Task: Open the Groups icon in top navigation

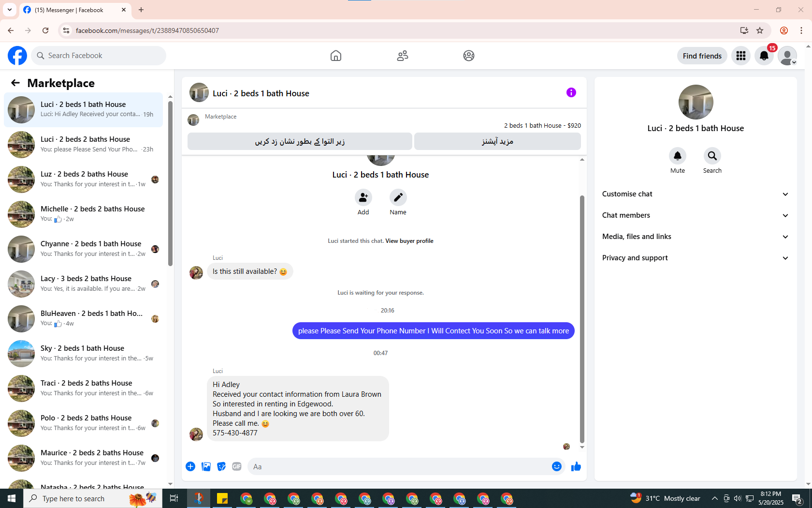Action: (469, 56)
